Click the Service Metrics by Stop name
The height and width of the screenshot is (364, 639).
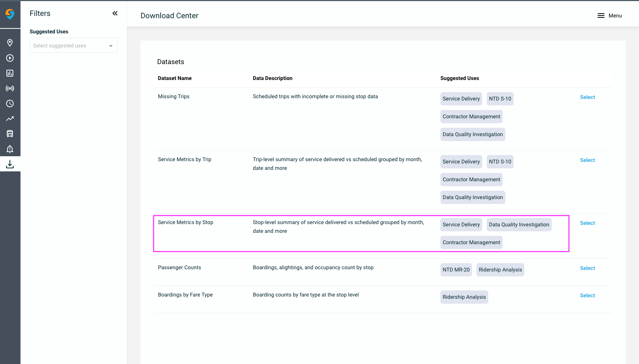tap(186, 222)
